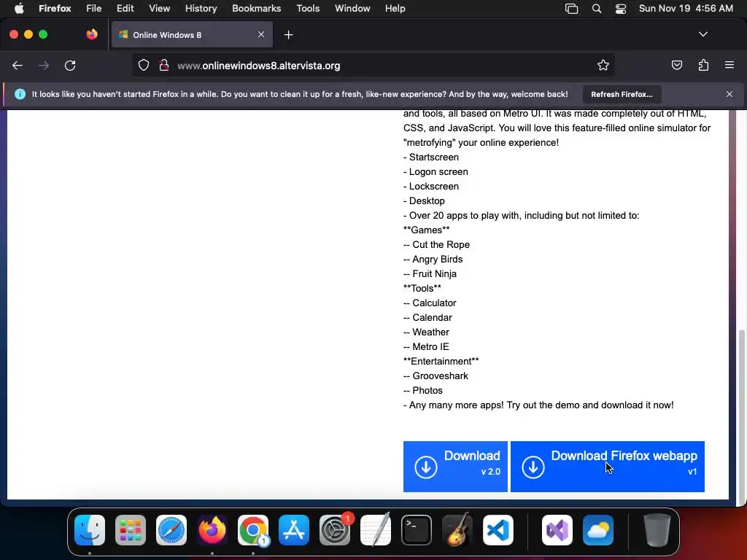Open the tracking protection shield icon
Screen dimensions: 747x560
click(x=144, y=66)
